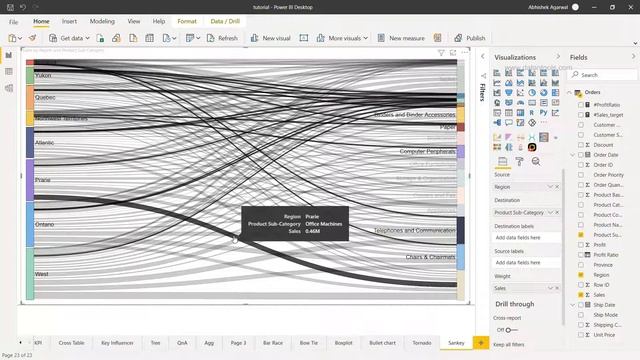Expand the Ship Date hierarchy

click(x=573, y=305)
